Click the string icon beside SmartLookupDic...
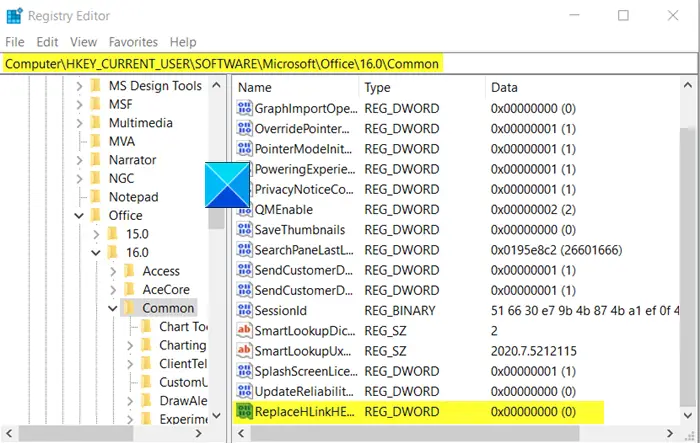Image resolution: width=700 pixels, height=443 pixels. [x=244, y=330]
